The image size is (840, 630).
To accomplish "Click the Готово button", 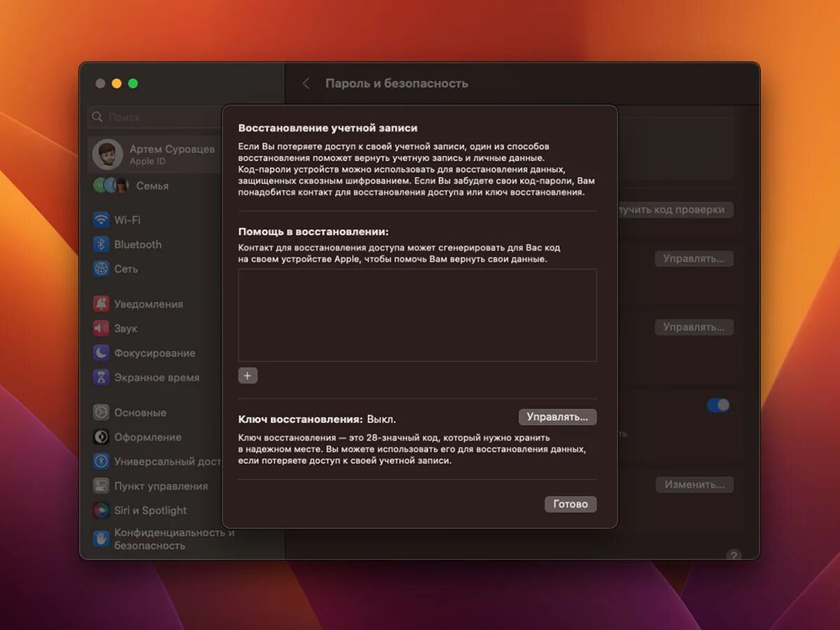I will [x=570, y=504].
